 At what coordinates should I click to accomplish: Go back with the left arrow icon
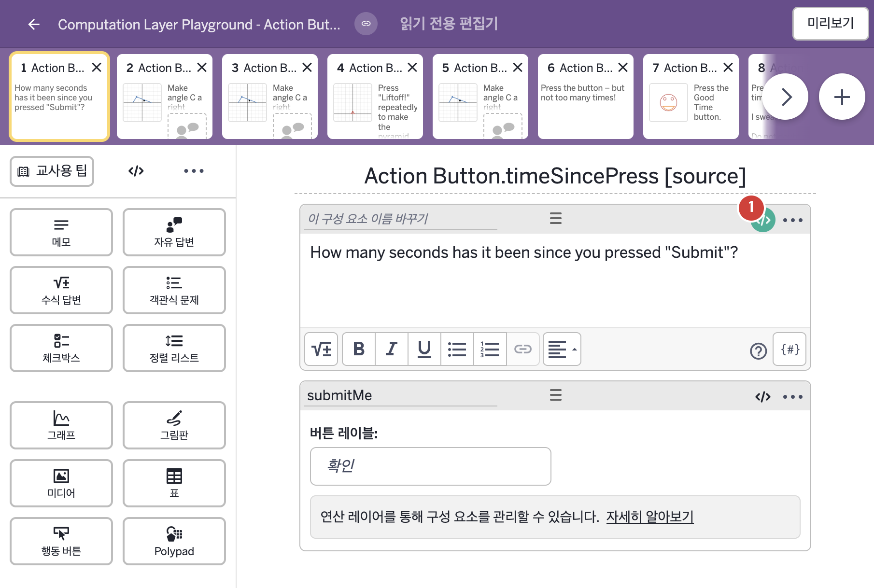pyautogui.click(x=34, y=24)
